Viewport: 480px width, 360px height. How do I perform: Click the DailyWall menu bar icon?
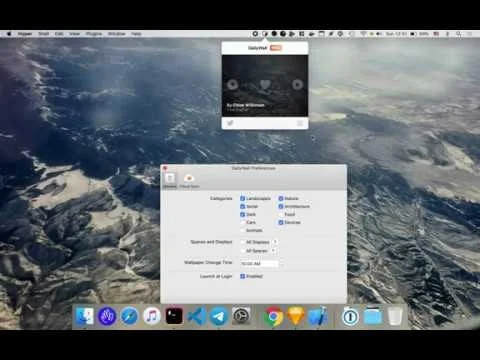(x=265, y=34)
